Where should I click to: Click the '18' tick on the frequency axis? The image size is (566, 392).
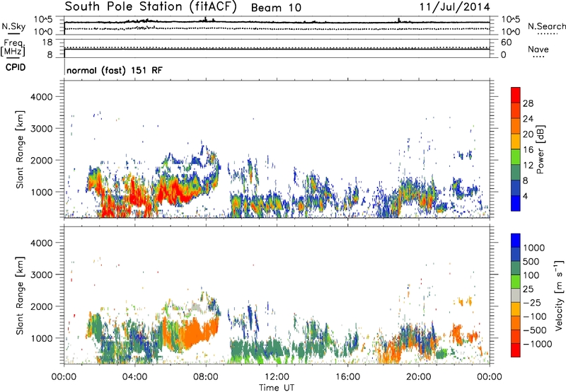[x=47, y=42]
